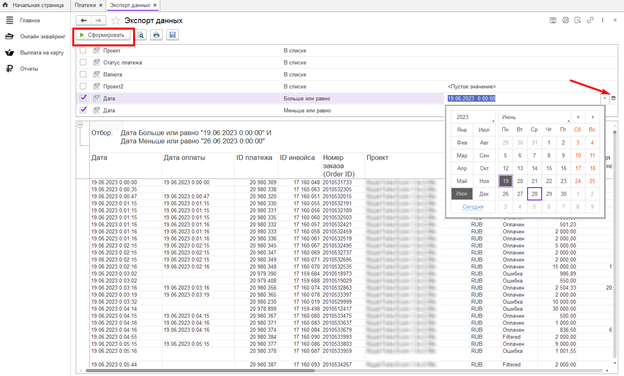Viewport: 624px width, 376px height.
Task: Collapse the report group minus box
Action: click(80, 125)
